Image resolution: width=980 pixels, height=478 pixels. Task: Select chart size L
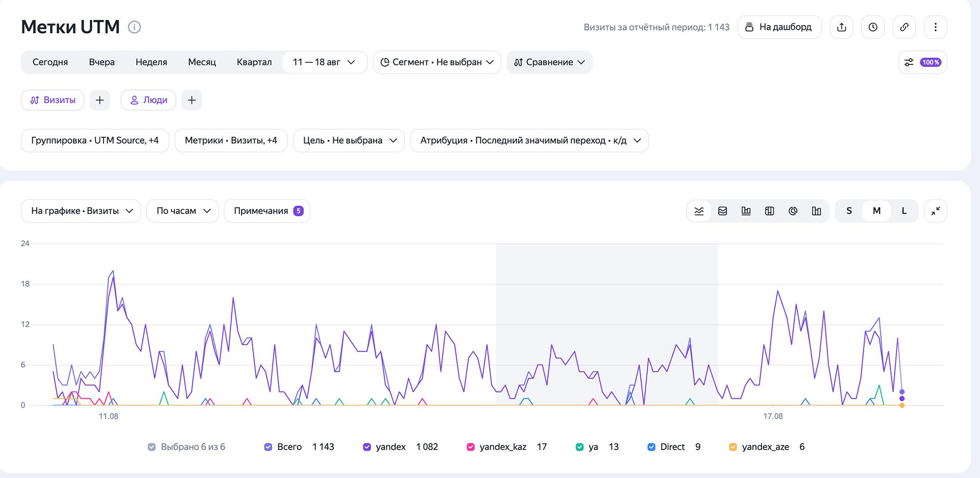pos(904,211)
